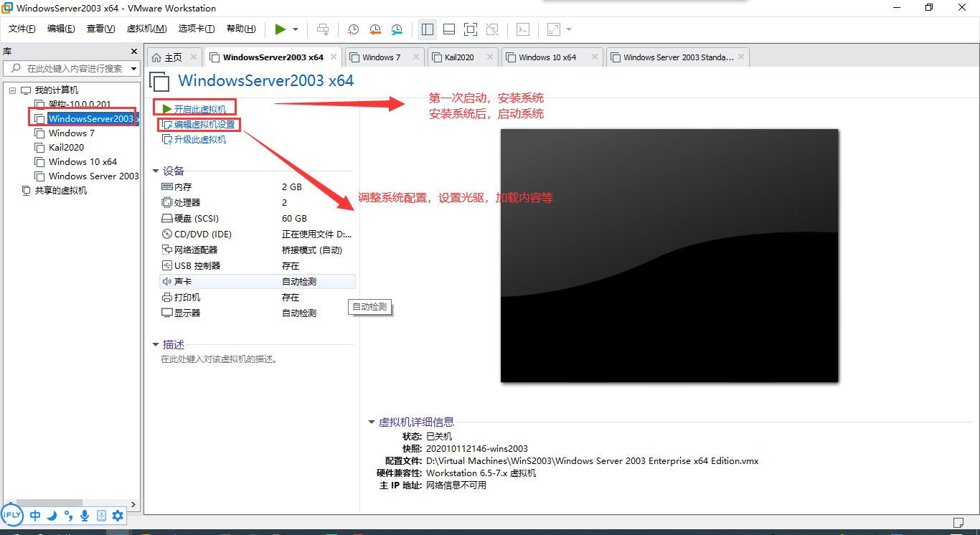Close the Kail2020 tab
Viewport: 980px width, 535px height.
point(490,57)
